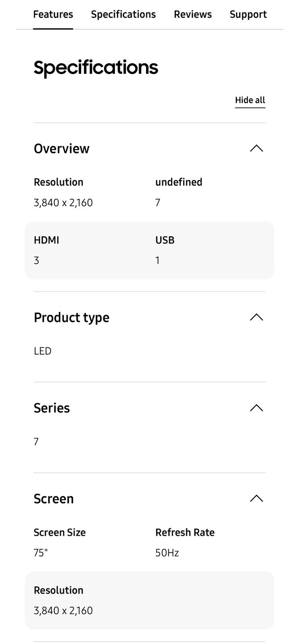Click the Series section heading
This screenshot has width=298, height=644.
pyautogui.click(x=52, y=408)
